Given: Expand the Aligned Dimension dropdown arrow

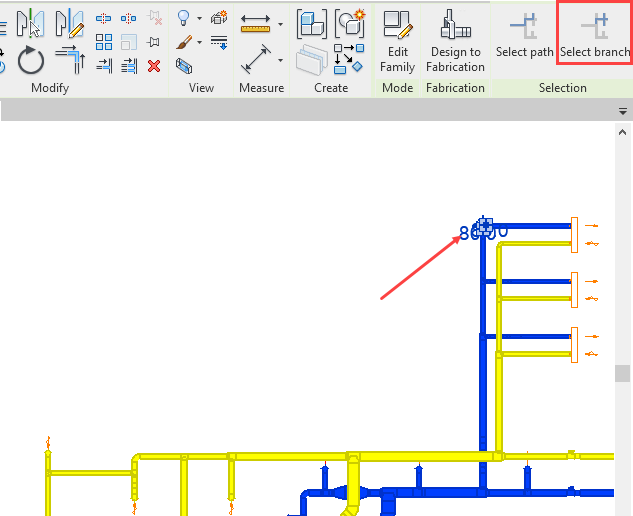Looking at the screenshot, I should [280, 61].
